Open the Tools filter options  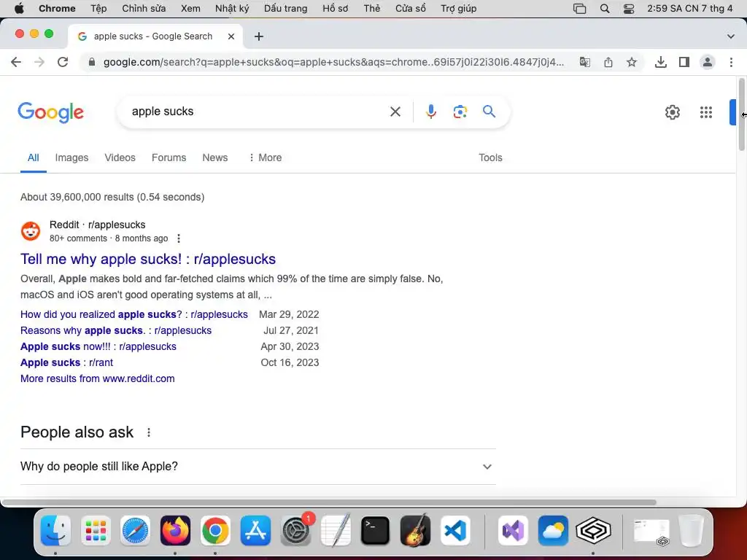click(x=490, y=157)
